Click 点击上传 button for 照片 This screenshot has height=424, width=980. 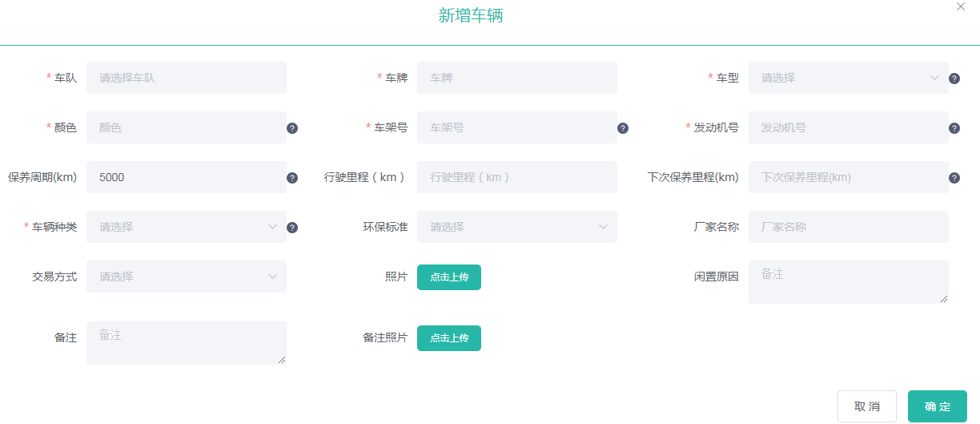pos(449,277)
